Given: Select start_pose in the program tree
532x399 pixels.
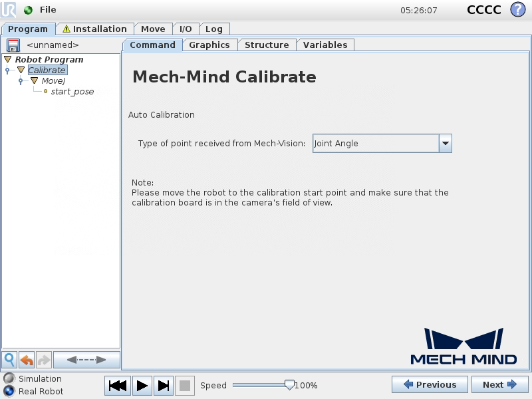Looking at the screenshot, I should pyautogui.click(x=72, y=91).
